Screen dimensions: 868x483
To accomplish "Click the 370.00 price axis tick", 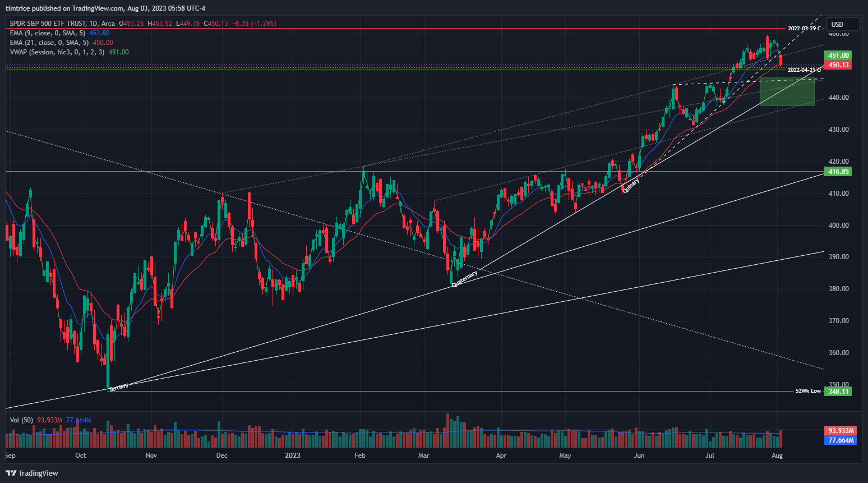I will click(x=839, y=321).
